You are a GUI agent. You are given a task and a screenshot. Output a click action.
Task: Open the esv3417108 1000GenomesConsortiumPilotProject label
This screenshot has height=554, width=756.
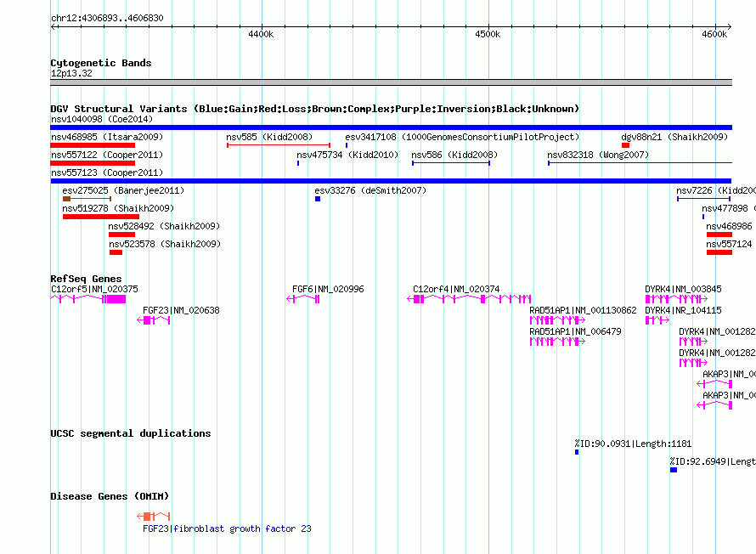point(462,137)
